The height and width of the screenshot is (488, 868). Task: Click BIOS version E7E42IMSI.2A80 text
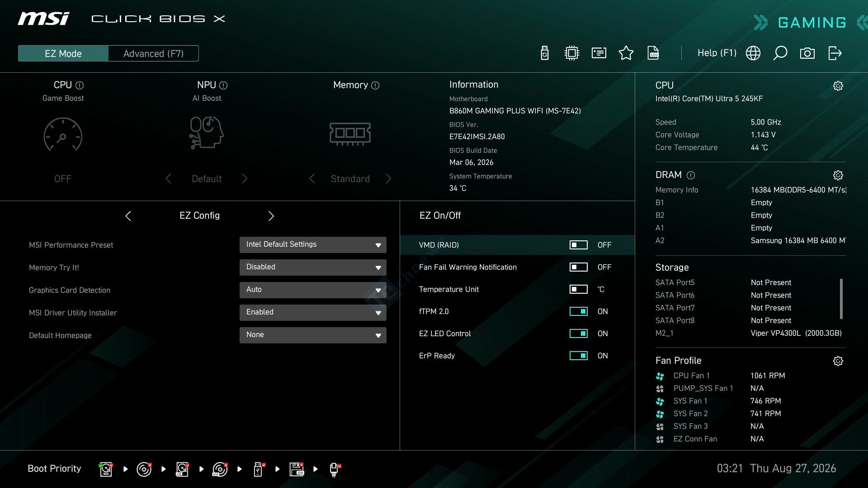click(477, 137)
